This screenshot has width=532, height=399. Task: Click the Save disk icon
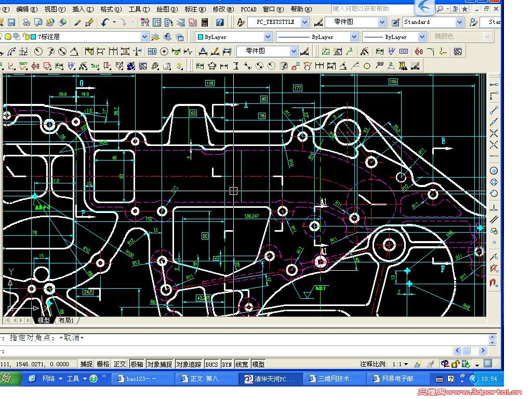(x=11, y=22)
